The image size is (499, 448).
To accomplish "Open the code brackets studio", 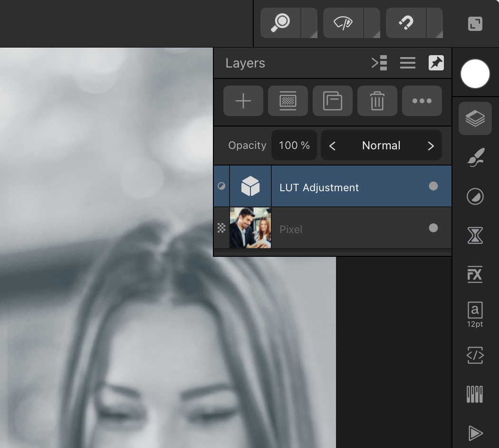I will [475, 355].
